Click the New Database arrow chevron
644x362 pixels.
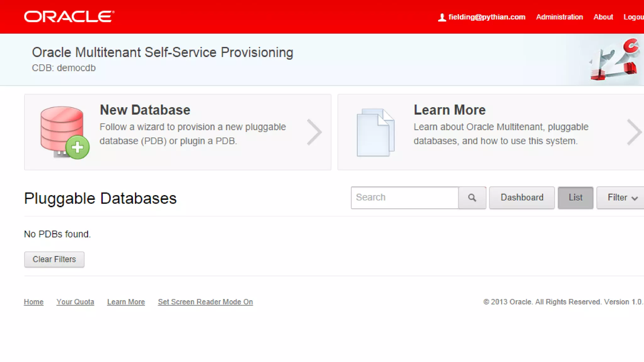(x=314, y=132)
